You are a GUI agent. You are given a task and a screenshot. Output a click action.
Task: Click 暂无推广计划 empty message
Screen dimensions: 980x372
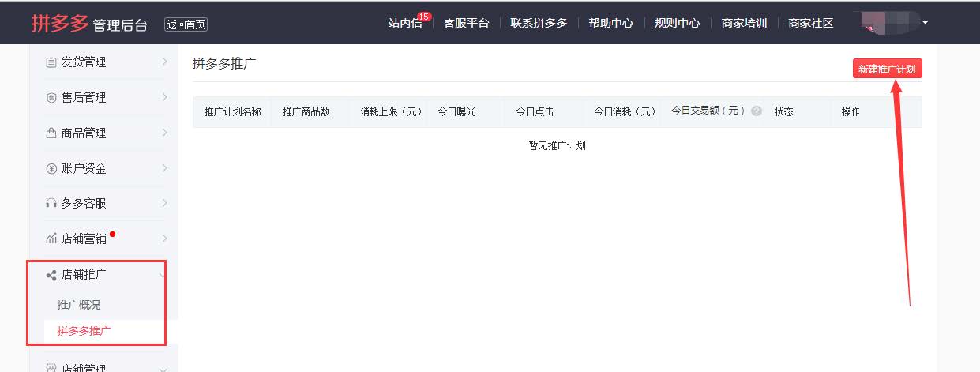pyautogui.click(x=557, y=145)
